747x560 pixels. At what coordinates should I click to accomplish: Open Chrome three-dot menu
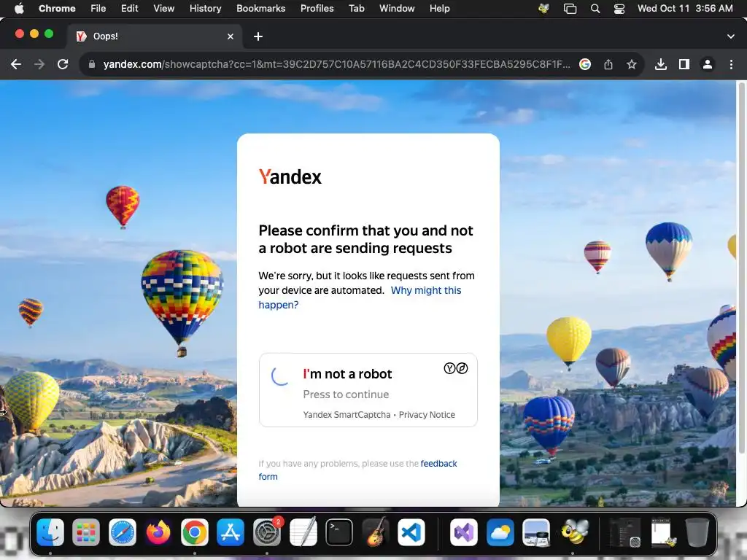731,64
